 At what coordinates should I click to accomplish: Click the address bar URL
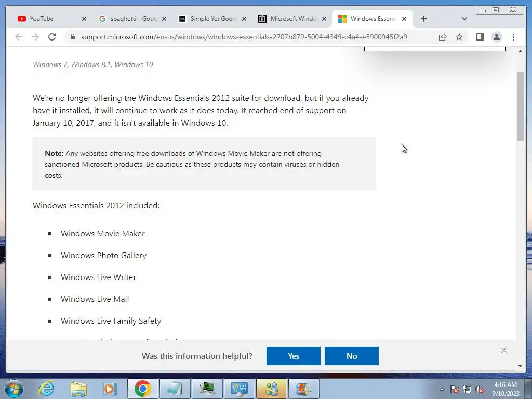point(244,37)
